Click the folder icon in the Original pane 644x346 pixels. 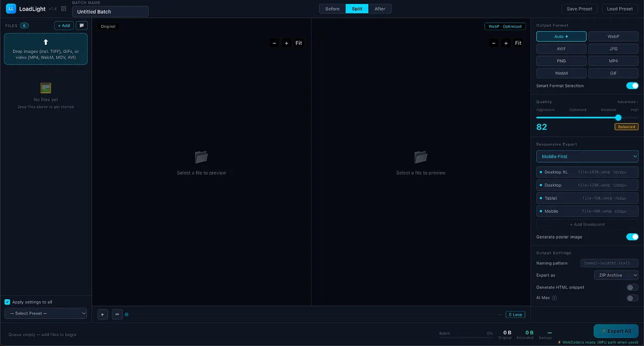point(201,157)
